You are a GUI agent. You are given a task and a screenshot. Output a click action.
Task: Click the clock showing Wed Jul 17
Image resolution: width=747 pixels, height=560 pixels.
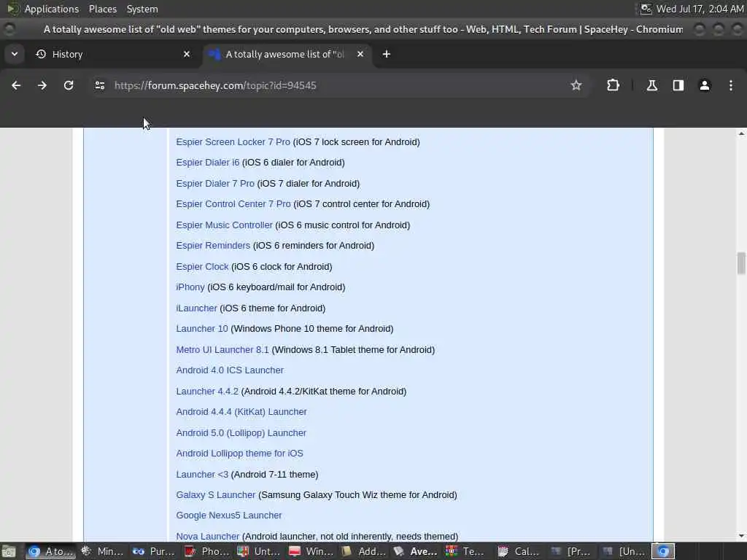click(x=700, y=9)
